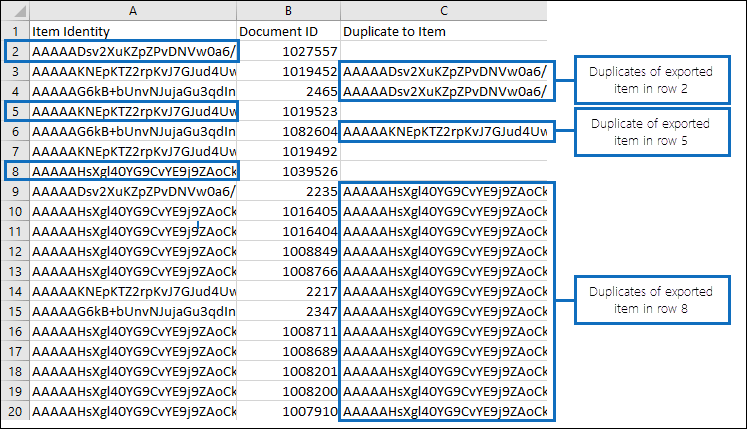The height and width of the screenshot is (429, 747).
Task: Click cell with Document ID 2465
Action: pyautogui.click(x=288, y=92)
